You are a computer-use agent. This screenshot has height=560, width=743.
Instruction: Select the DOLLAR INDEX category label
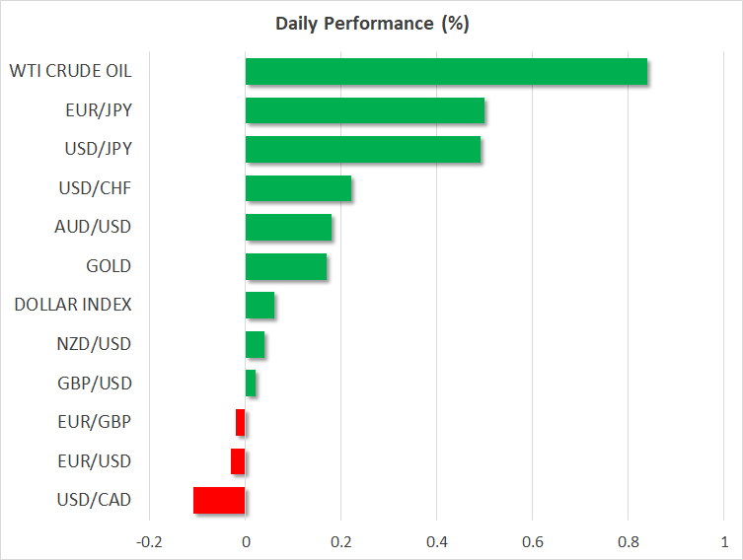point(73,305)
